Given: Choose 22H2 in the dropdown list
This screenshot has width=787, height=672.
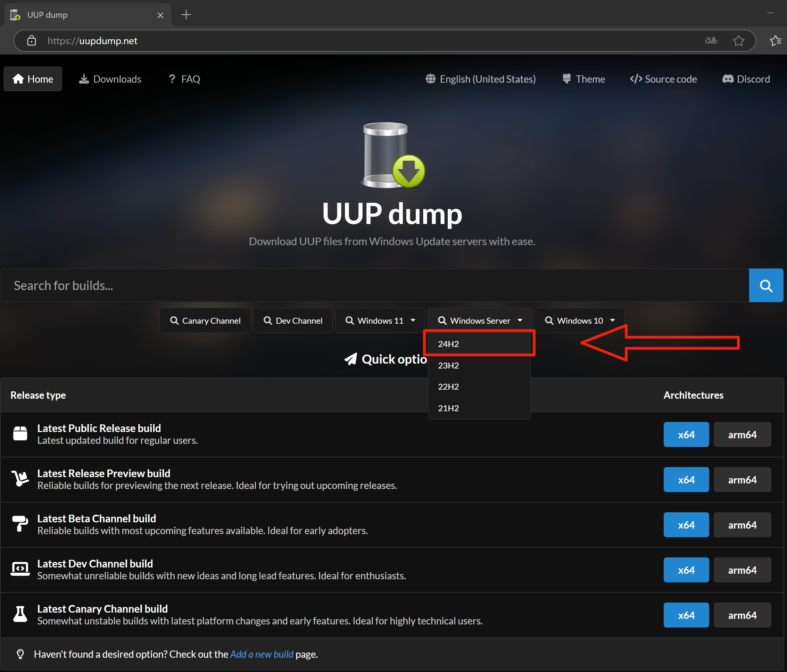Looking at the screenshot, I should (x=449, y=387).
